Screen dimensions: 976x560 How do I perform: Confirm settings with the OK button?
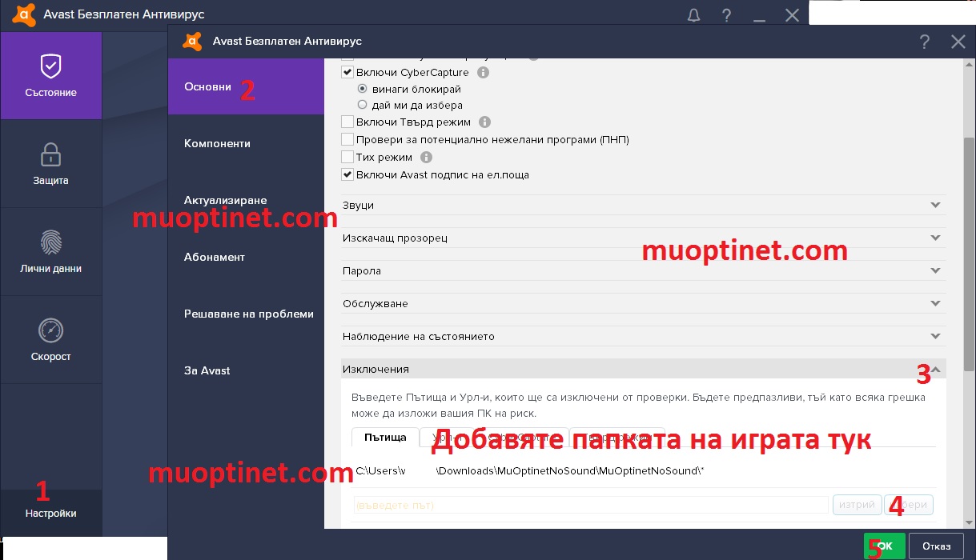[x=885, y=546]
